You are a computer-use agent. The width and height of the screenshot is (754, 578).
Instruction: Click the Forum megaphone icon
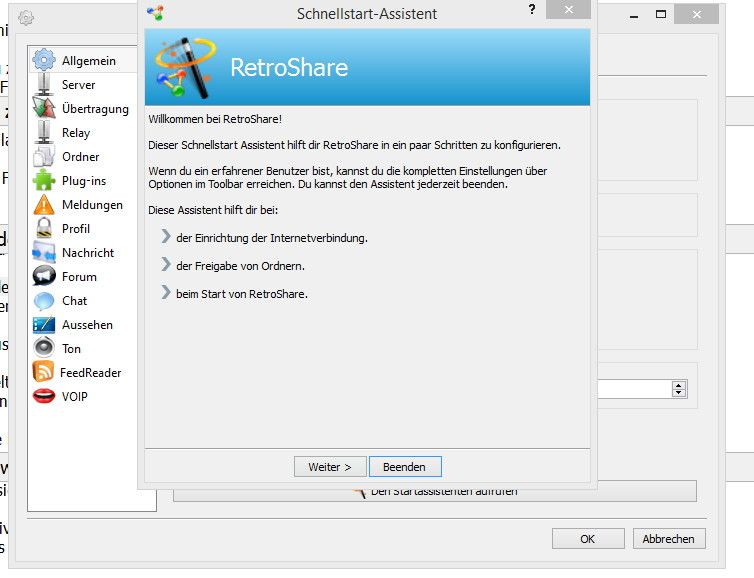point(44,276)
